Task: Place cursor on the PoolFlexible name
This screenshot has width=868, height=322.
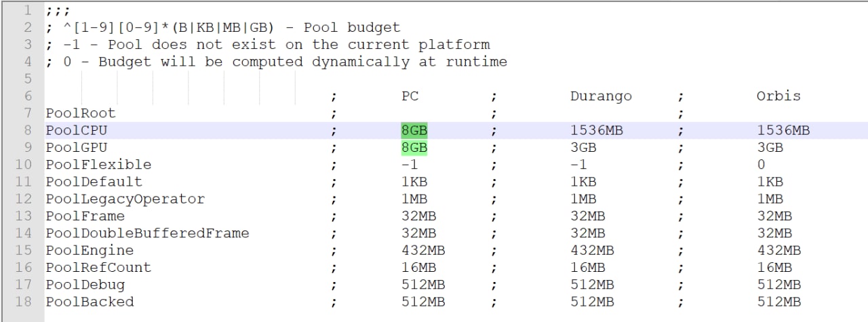Action: pos(98,165)
